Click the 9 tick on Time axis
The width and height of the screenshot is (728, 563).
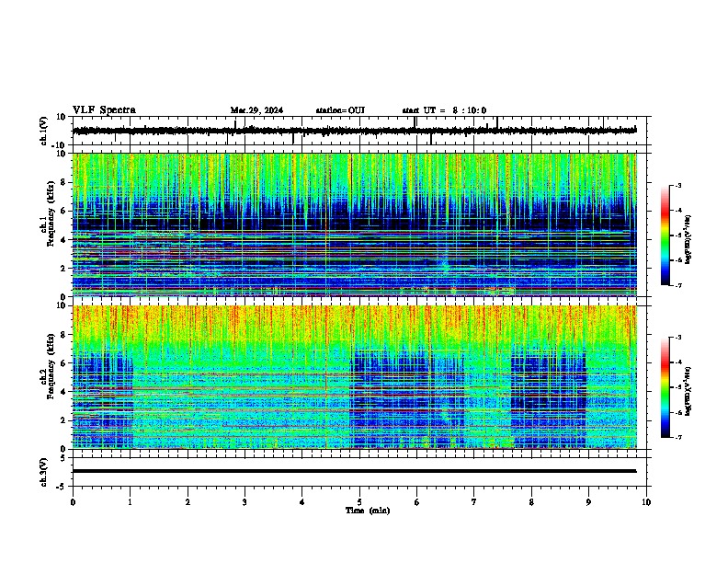click(588, 502)
